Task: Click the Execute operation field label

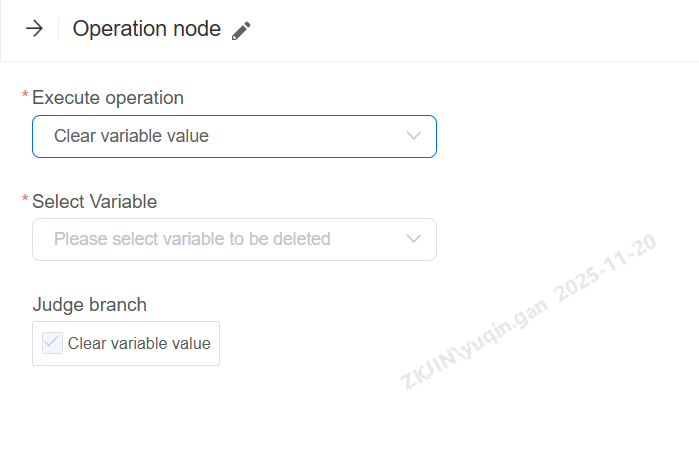Action: click(x=108, y=98)
